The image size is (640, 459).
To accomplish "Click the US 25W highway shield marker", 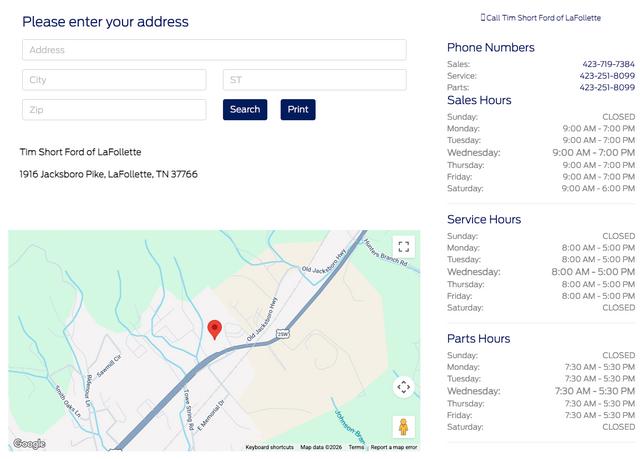I will point(283,333).
